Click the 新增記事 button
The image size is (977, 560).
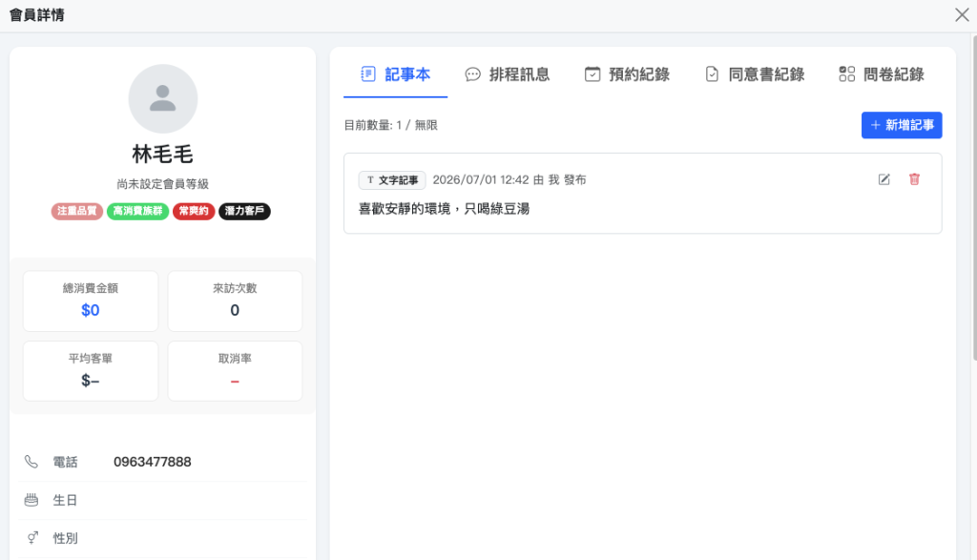(x=902, y=125)
